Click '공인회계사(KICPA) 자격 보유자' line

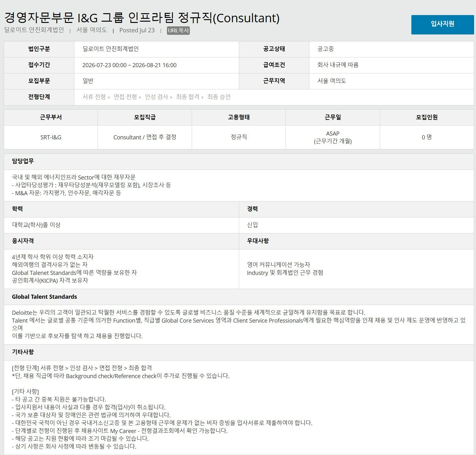(50, 281)
